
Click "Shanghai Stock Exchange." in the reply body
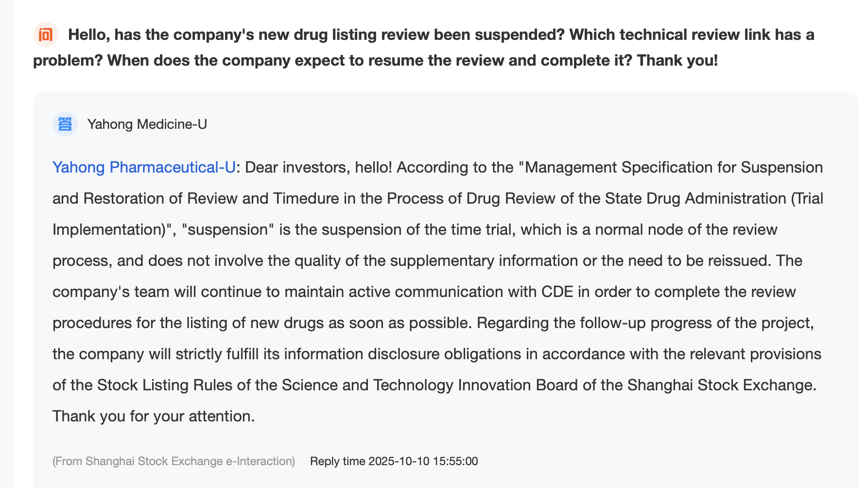pyautogui.click(x=722, y=385)
